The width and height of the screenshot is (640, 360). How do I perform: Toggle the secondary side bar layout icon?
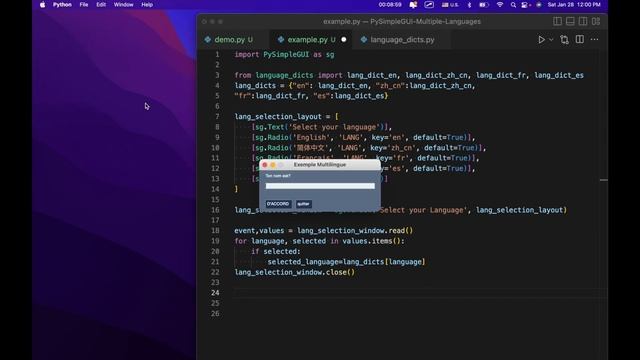pyautogui.click(x=583, y=21)
